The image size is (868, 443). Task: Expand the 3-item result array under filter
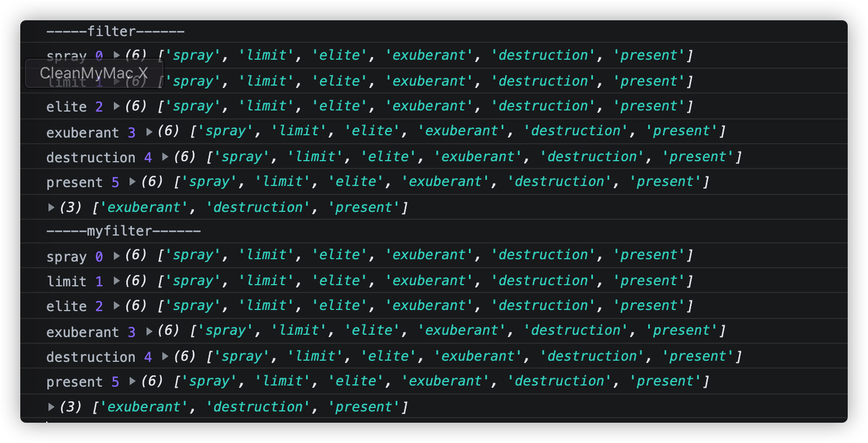(51, 207)
